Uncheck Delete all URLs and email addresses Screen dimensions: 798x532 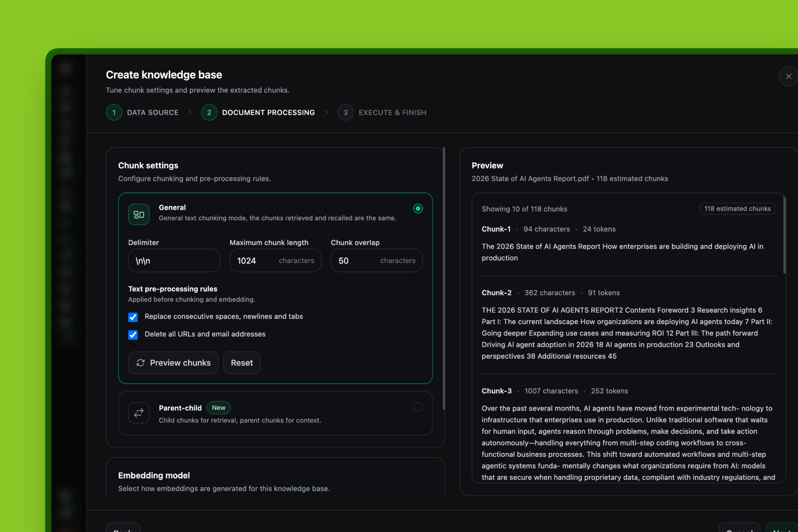pyautogui.click(x=133, y=335)
